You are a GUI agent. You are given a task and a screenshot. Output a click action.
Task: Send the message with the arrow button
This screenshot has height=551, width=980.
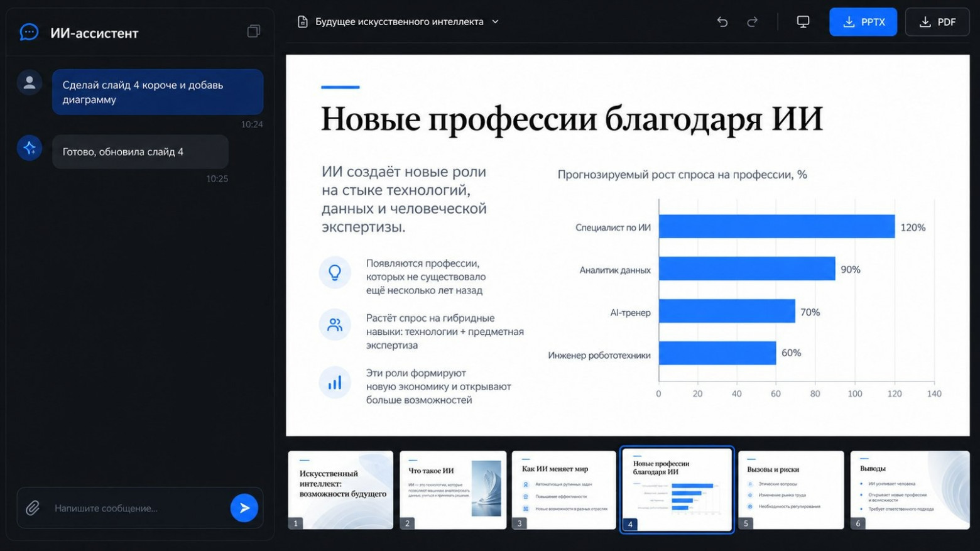(244, 508)
